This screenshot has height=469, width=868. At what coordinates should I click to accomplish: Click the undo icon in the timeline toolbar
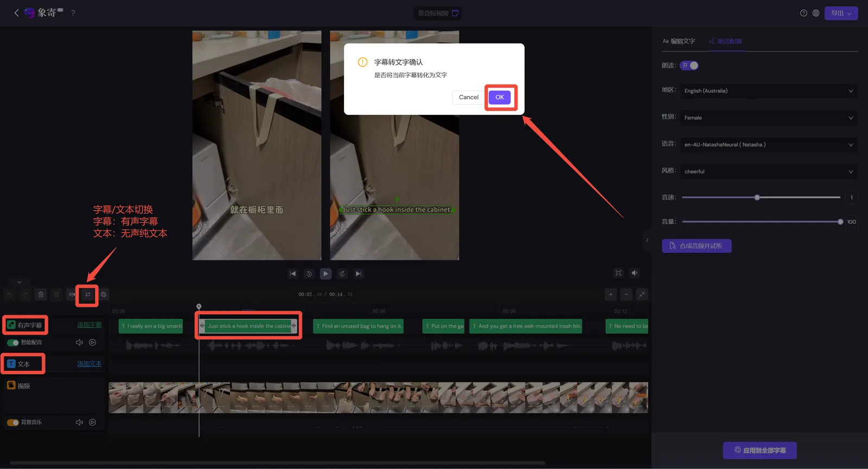pos(10,294)
